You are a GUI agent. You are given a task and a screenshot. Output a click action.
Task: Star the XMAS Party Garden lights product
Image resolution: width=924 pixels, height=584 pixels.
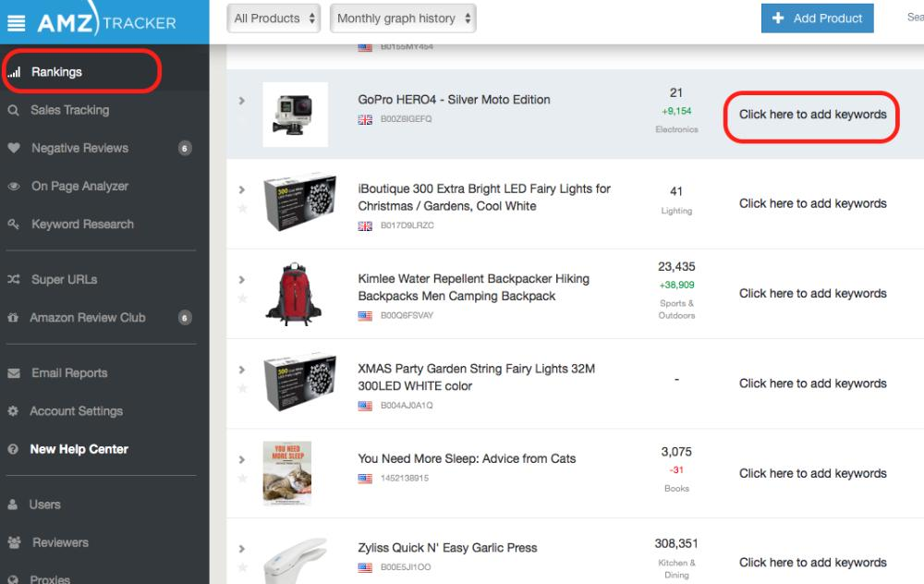coord(241,388)
